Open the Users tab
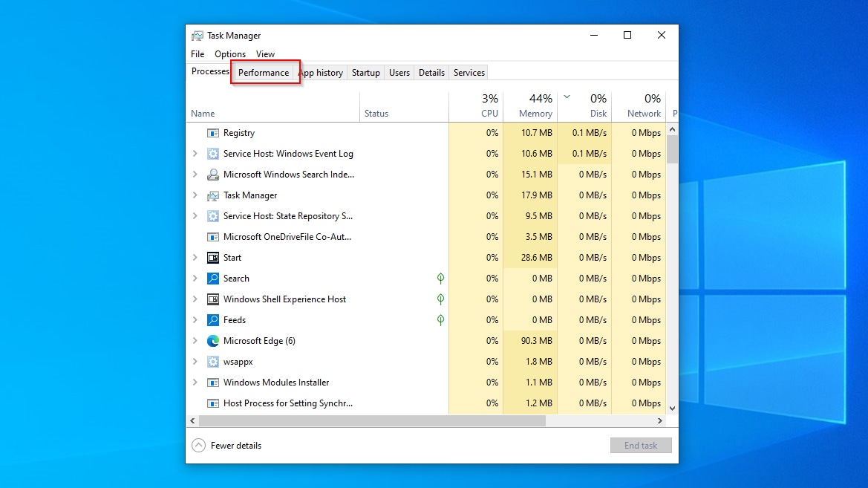The width and height of the screenshot is (868, 488). [x=399, y=73]
